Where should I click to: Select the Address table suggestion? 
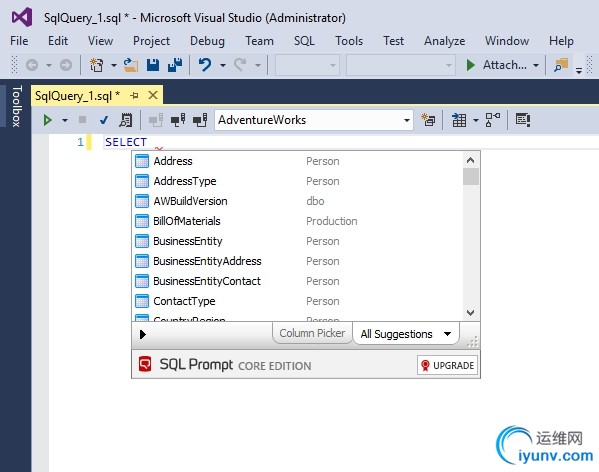298,161
